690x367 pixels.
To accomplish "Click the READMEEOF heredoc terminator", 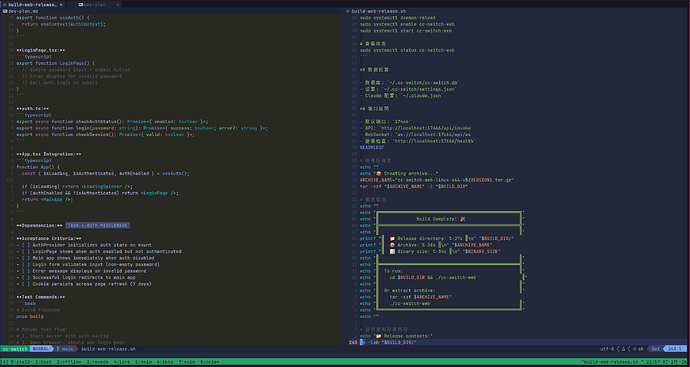I will coord(372,147).
